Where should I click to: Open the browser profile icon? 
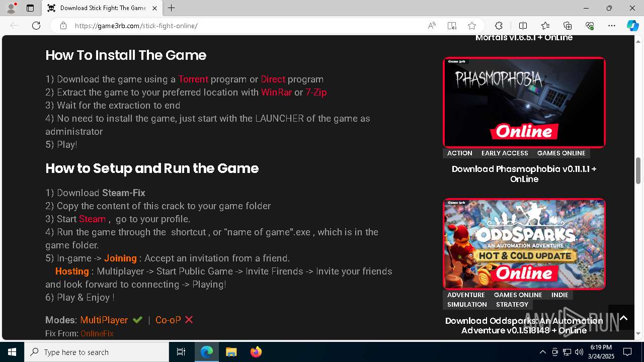(x=11, y=8)
